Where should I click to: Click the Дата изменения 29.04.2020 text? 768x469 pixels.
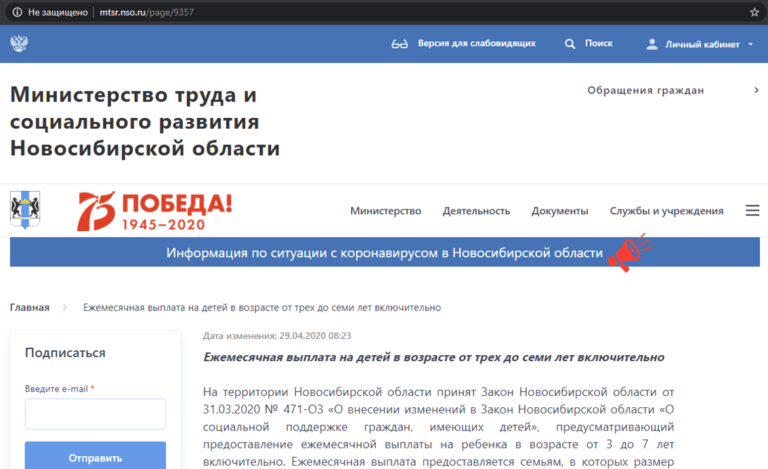pyautogui.click(x=277, y=336)
